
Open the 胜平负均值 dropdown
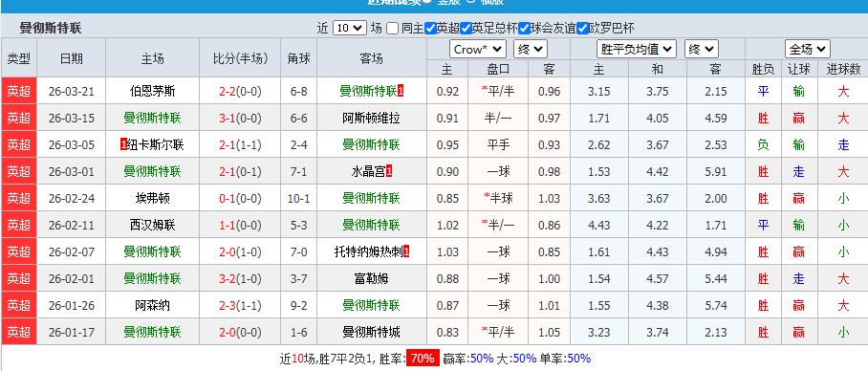(637, 50)
